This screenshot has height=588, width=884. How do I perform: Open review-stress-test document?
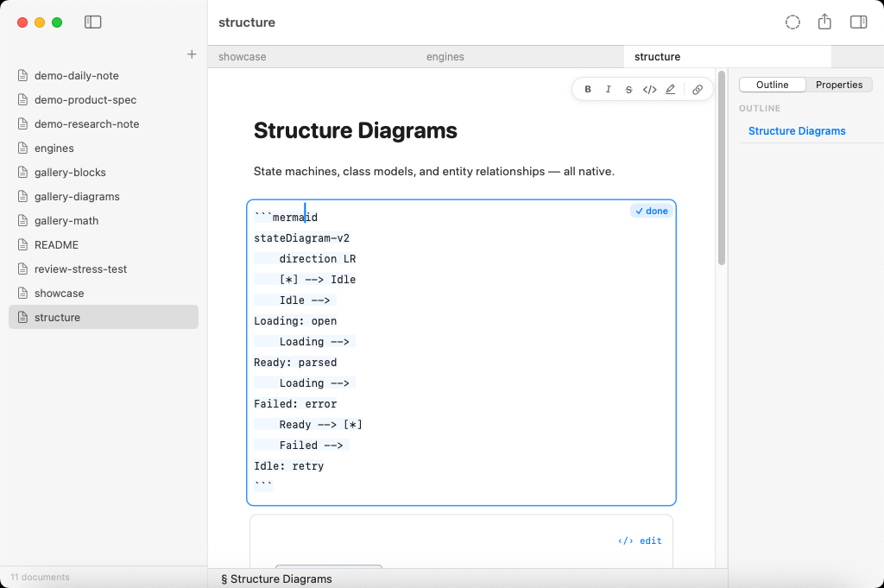coord(104,269)
